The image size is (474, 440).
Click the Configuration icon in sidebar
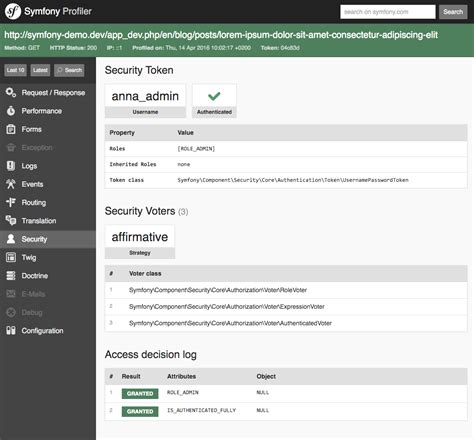tap(11, 331)
